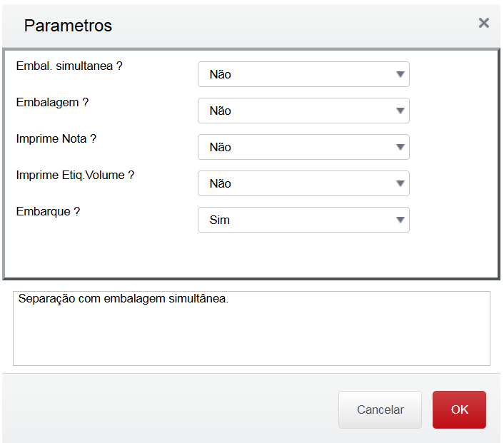504x443 pixels.
Task: Click the 'Imprime Etiq.Volume ?' label
Action: 75,175
